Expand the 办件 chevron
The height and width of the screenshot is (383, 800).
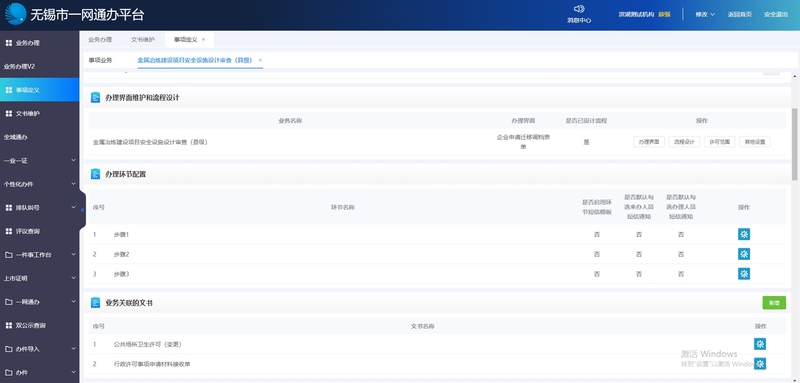click(73, 372)
